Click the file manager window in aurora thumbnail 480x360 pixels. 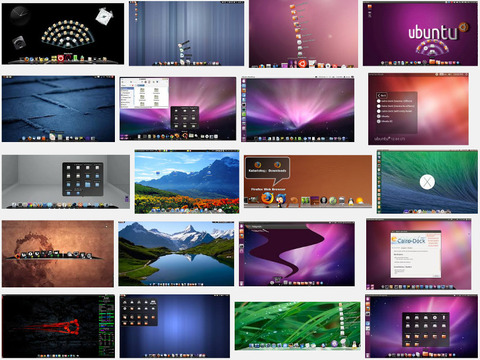(x=144, y=93)
